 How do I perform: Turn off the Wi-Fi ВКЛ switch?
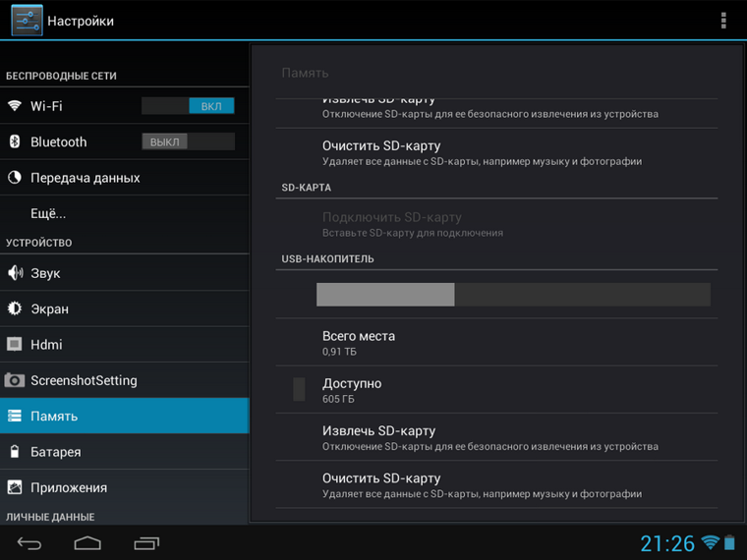188,106
